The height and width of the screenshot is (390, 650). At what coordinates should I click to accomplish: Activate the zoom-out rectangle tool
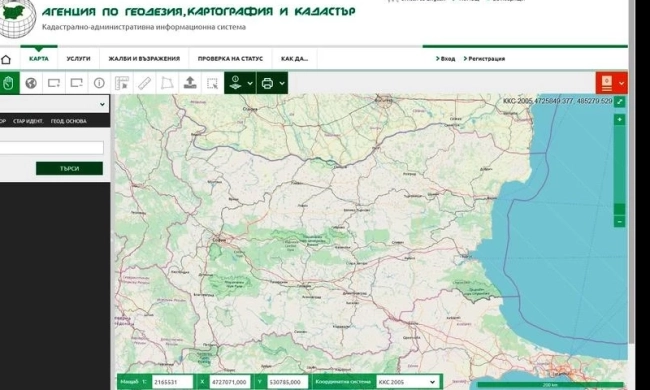[77, 83]
